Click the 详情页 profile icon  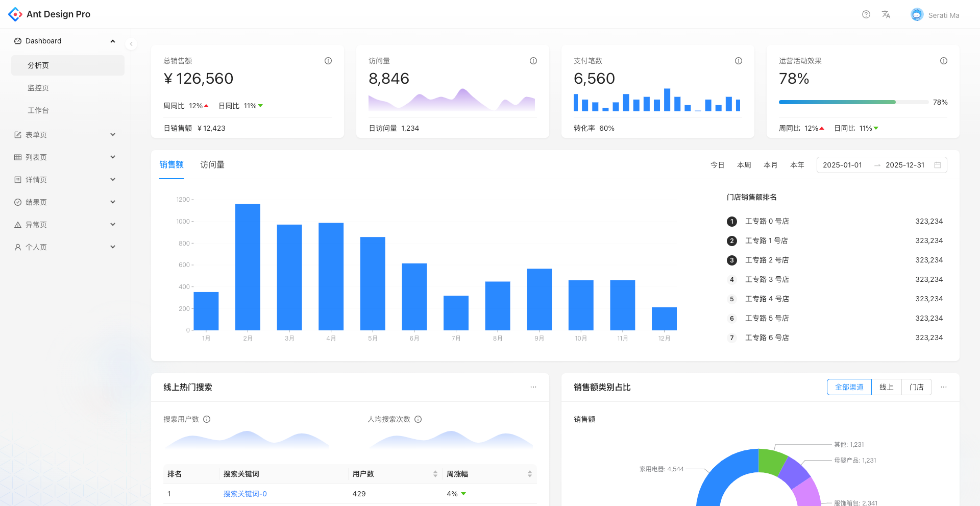point(18,180)
